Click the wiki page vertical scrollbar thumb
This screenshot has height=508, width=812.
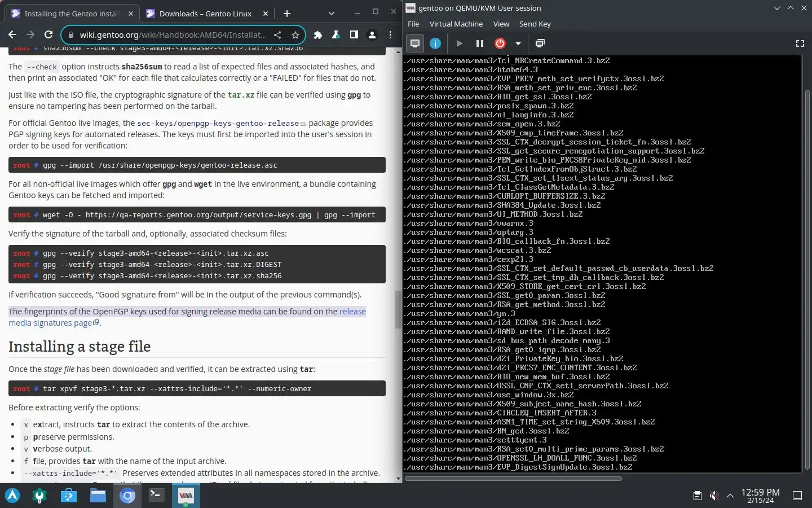pyautogui.click(x=398, y=309)
